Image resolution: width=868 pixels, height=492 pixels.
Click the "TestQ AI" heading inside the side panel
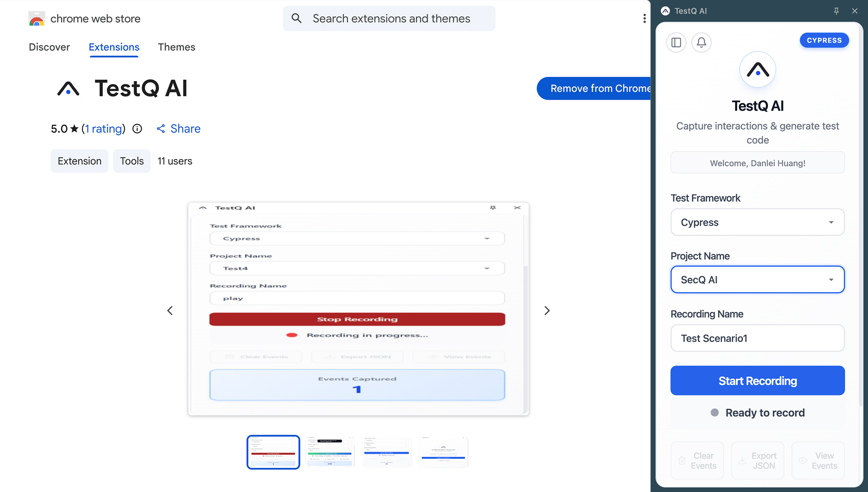[x=757, y=106]
